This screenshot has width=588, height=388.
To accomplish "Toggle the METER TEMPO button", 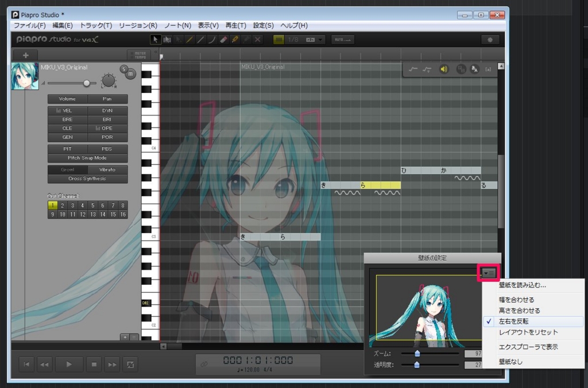I will pos(140,55).
